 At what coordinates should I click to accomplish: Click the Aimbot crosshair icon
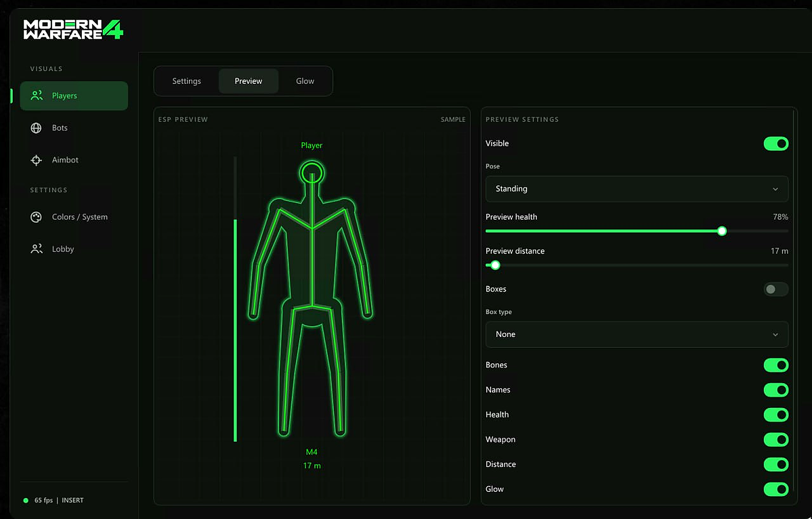[36, 160]
